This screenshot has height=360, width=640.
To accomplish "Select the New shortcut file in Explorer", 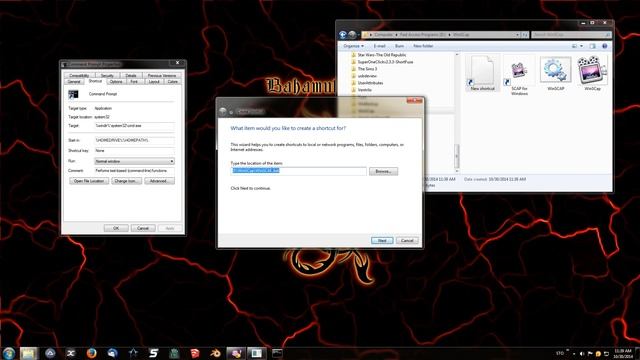I will point(482,73).
